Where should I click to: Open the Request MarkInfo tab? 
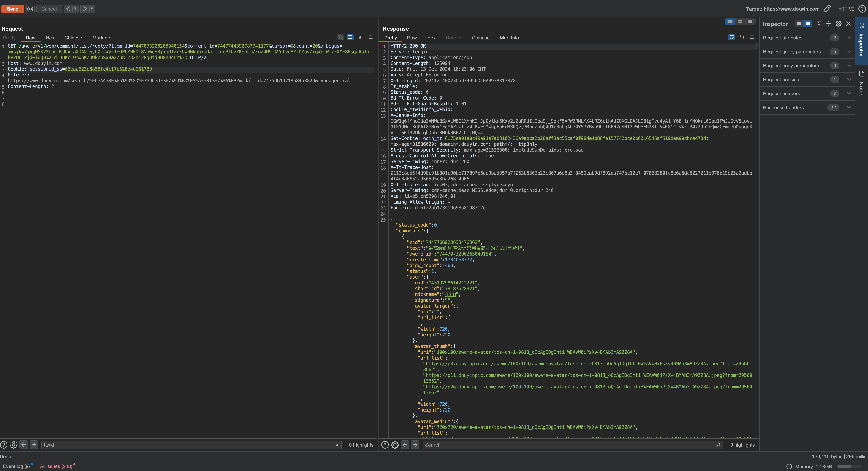(x=102, y=38)
